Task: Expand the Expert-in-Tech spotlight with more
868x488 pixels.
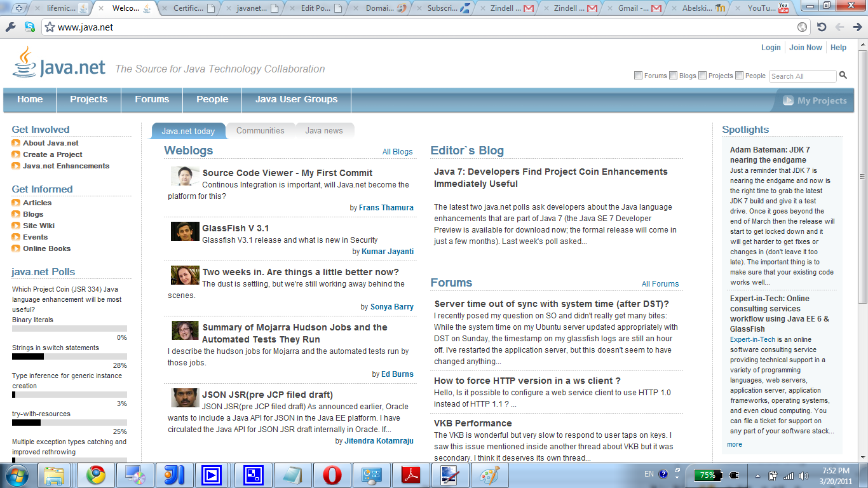Action: coord(735,444)
